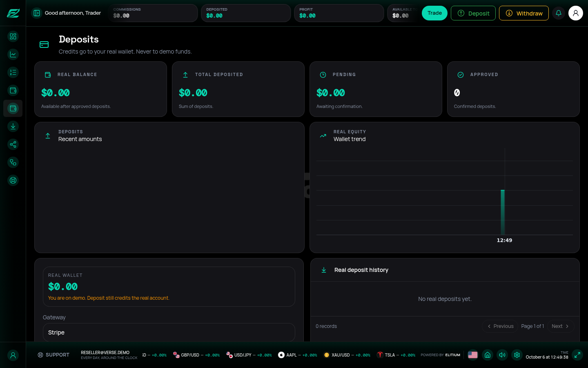Viewport: 588px width, 368px height.
Task: Open notifications bell icon
Action: pyautogui.click(x=559, y=13)
